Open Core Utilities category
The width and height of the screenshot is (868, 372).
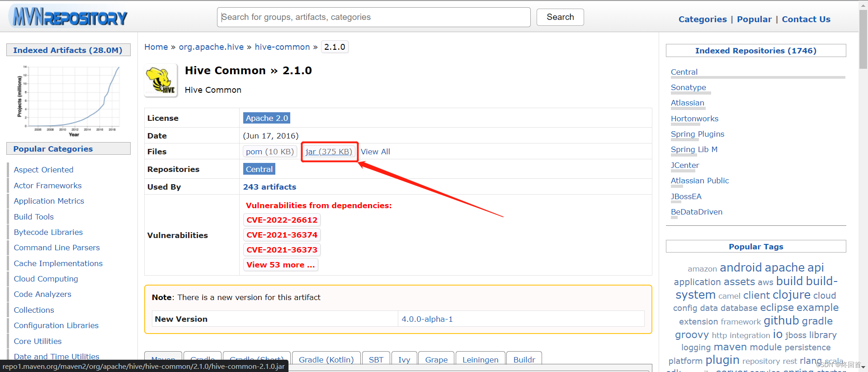coord(38,341)
